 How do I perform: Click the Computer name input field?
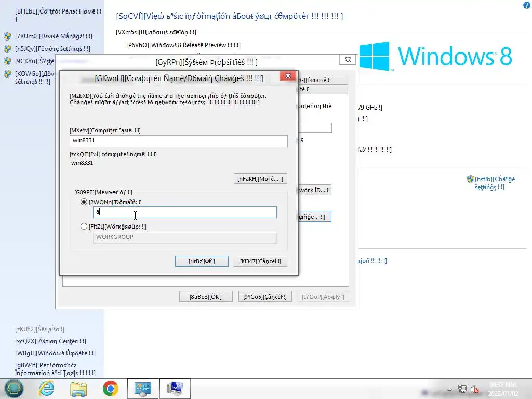[x=179, y=141]
